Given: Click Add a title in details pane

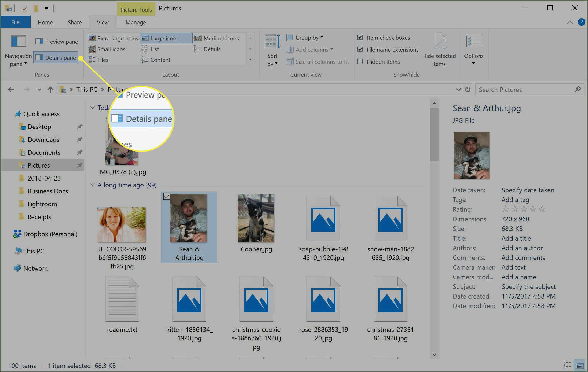Looking at the screenshot, I should click(516, 238).
